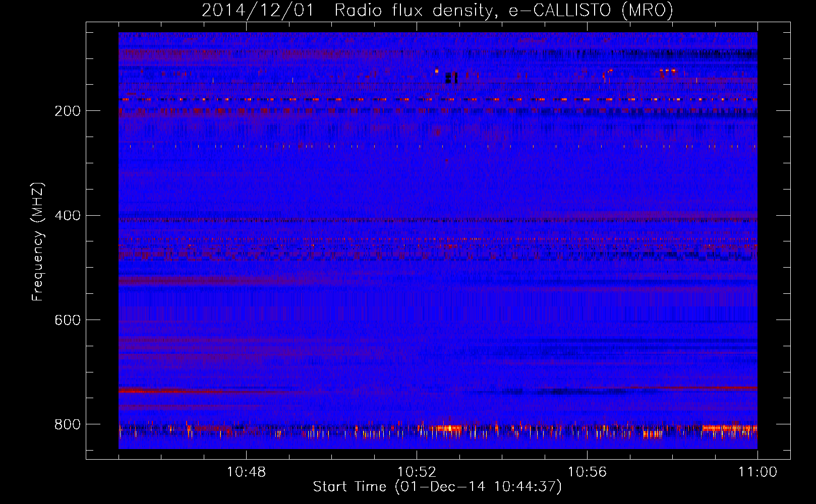
Task: Click the 'Frequency (MHZ)' axis label
Action: click(38, 241)
